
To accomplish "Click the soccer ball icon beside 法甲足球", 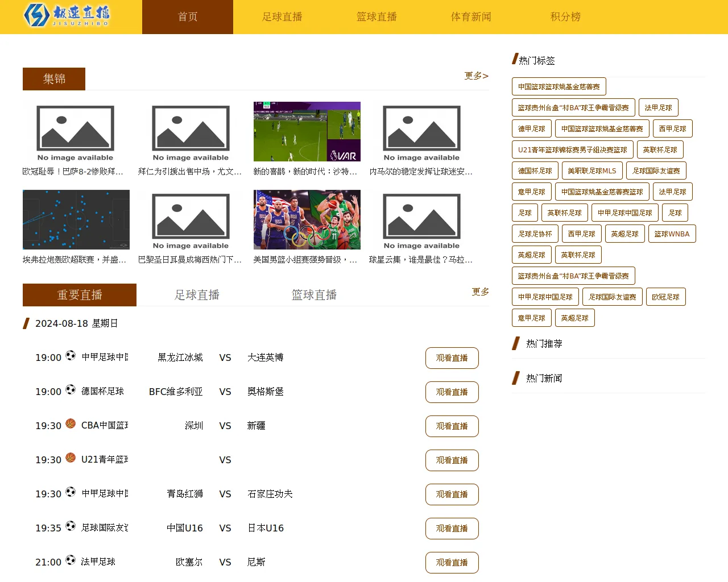I will tap(71, 560).
